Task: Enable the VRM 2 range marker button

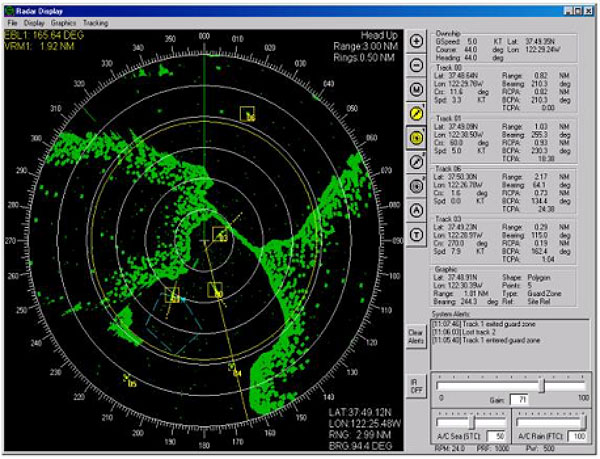Action: (416, 186)
